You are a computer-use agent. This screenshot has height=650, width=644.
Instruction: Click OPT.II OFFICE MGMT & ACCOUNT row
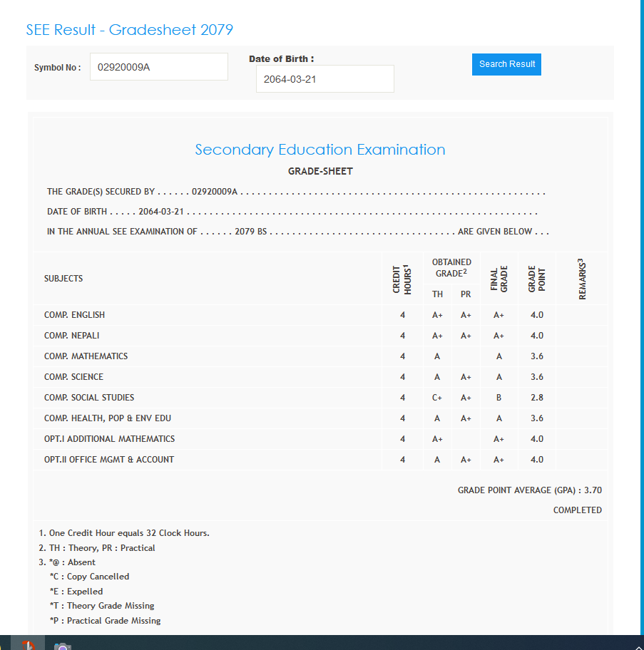point(109,460)
